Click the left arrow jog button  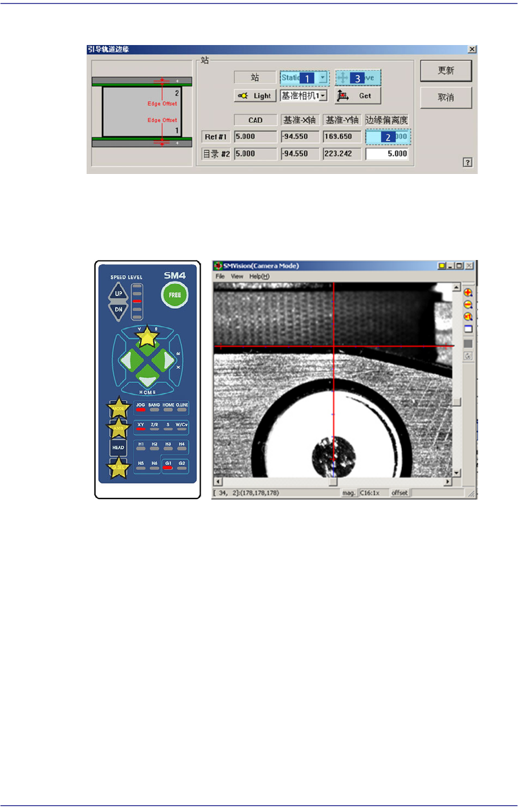[x=127, y=360]
